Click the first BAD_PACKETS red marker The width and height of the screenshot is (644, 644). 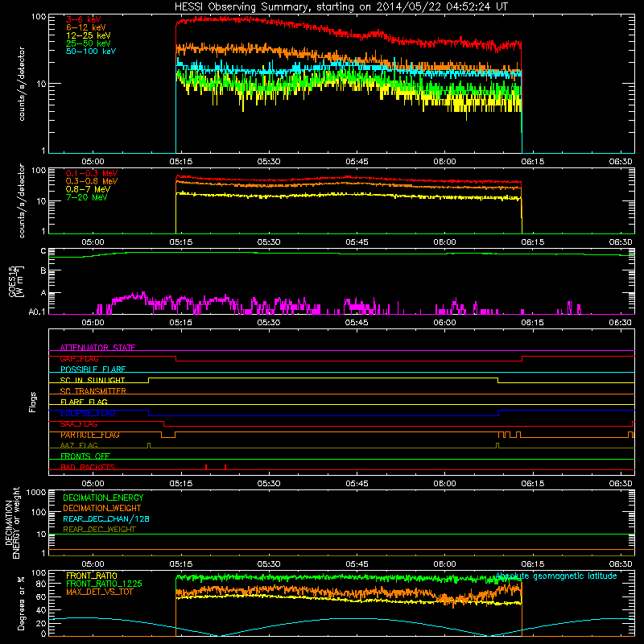click(x=206, y=467)
